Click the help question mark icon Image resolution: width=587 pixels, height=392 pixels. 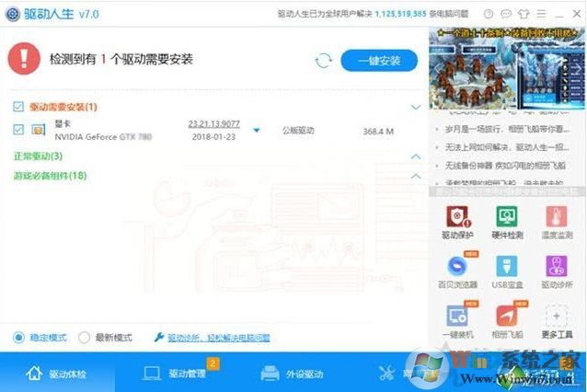[x=489, y=14]
